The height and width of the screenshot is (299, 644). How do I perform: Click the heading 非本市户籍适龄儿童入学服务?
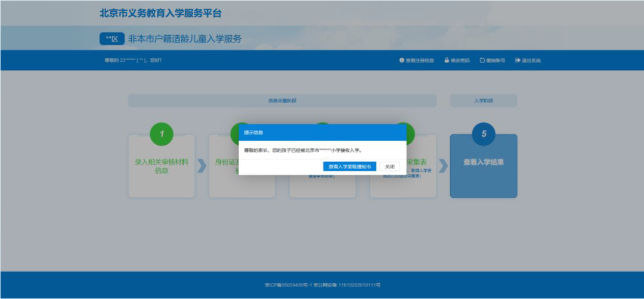coord(185,39)
